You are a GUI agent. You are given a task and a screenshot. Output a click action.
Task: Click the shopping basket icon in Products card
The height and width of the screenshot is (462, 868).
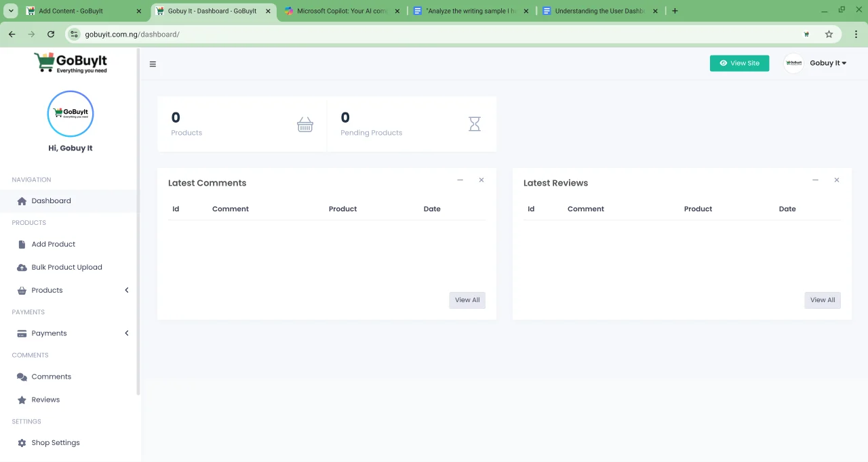pos(305,124)
